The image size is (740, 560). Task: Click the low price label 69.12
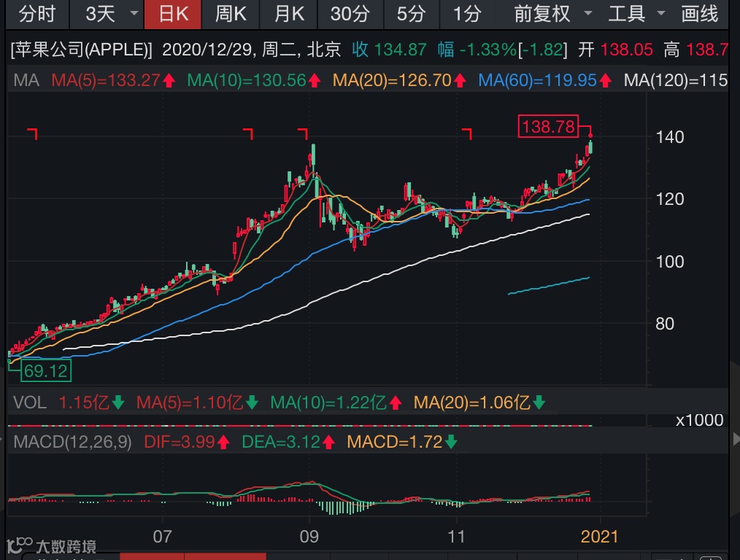pos(46,371)
